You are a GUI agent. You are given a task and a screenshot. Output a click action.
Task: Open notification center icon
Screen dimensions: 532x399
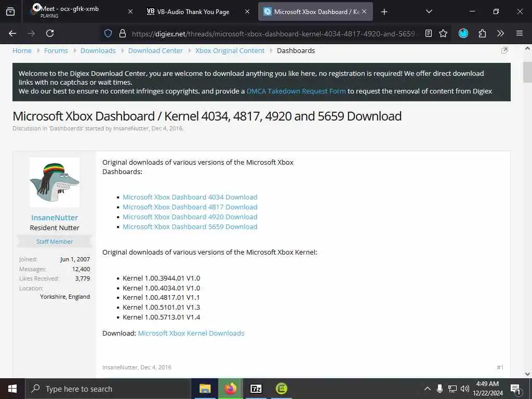pyautogui.click(x=515, y=389)
